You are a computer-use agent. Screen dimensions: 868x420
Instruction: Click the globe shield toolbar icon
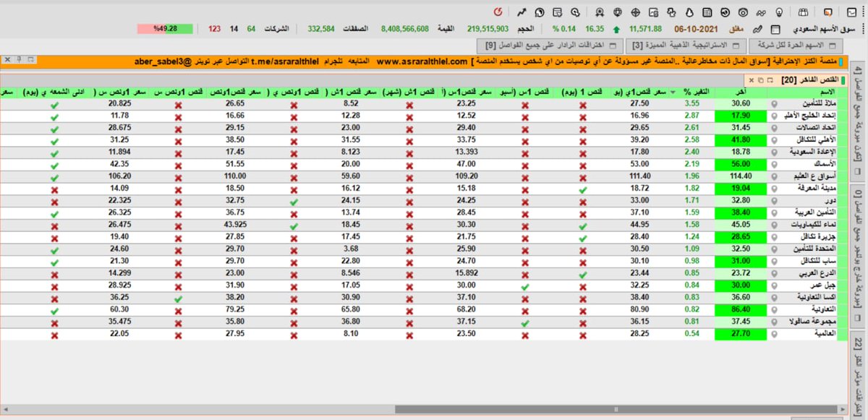coord(618,12)
